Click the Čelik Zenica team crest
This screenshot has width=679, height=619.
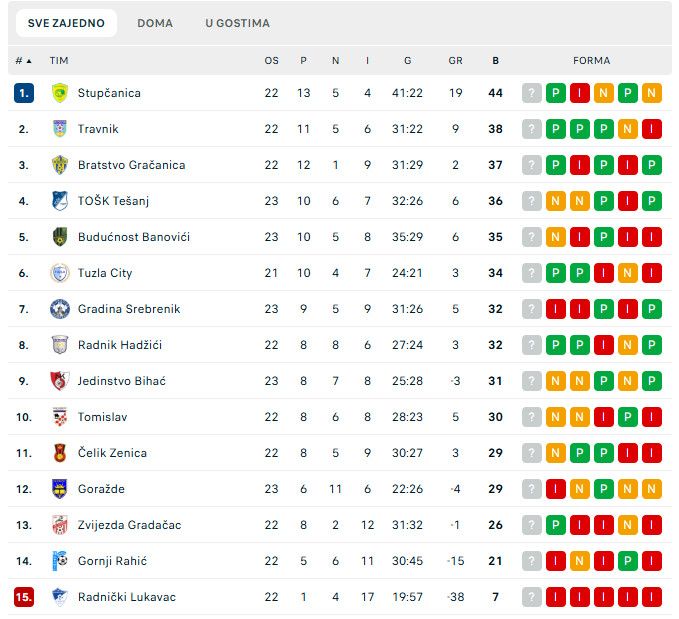tap(60, 453)
